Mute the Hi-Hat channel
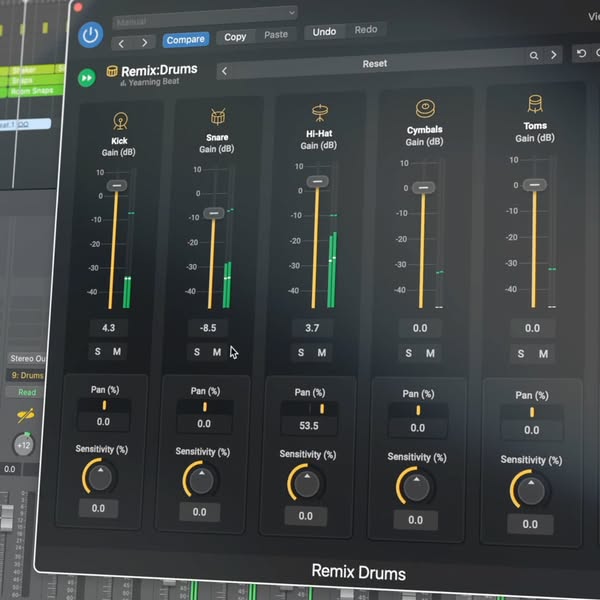 [x=322, y=352]
